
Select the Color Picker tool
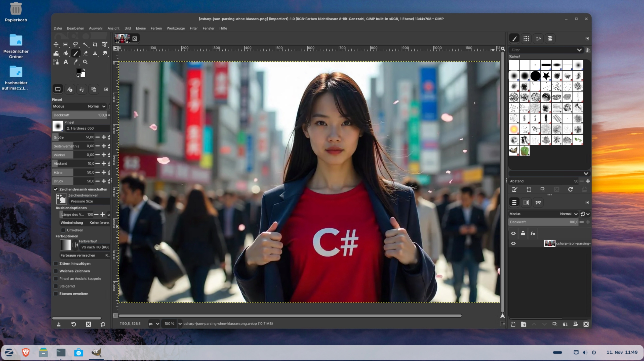tap(75, 62)
